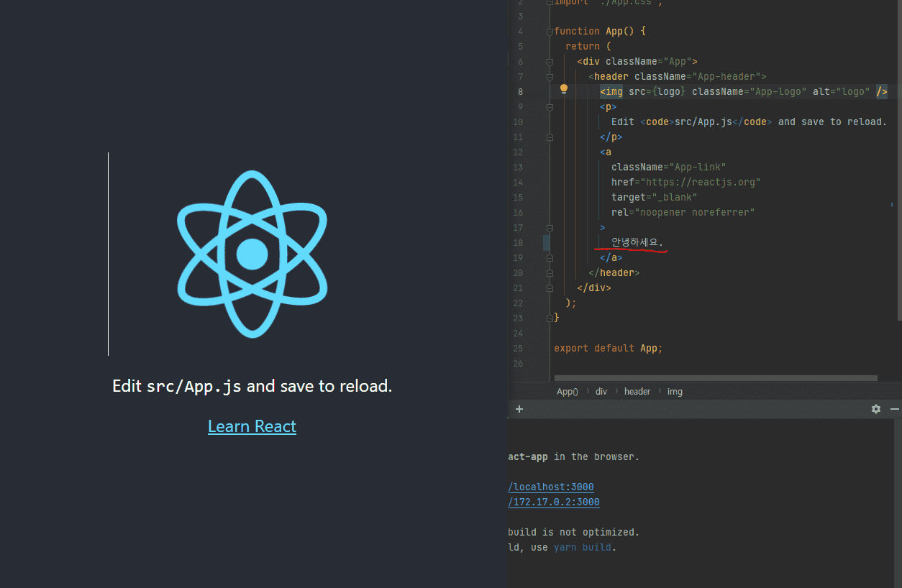Click line number 25 in the gutter
The image size is (902, 588).
pos(518,349)
